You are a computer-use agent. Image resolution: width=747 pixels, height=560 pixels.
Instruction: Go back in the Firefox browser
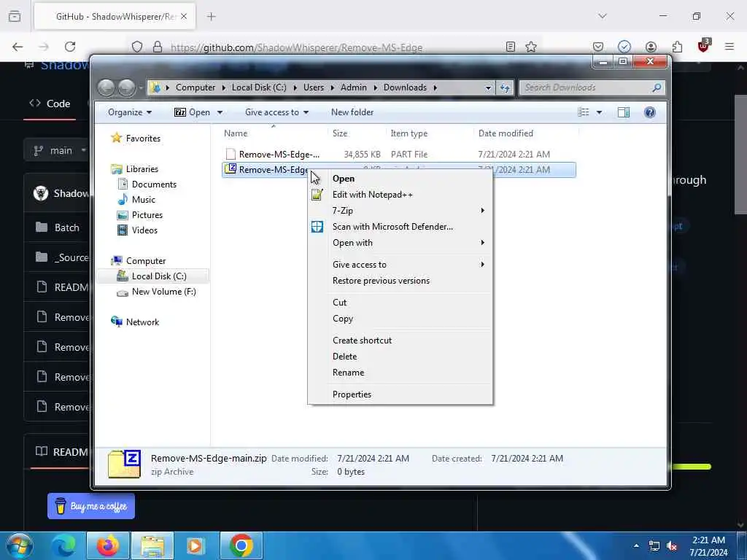click(x=18, y=47)
